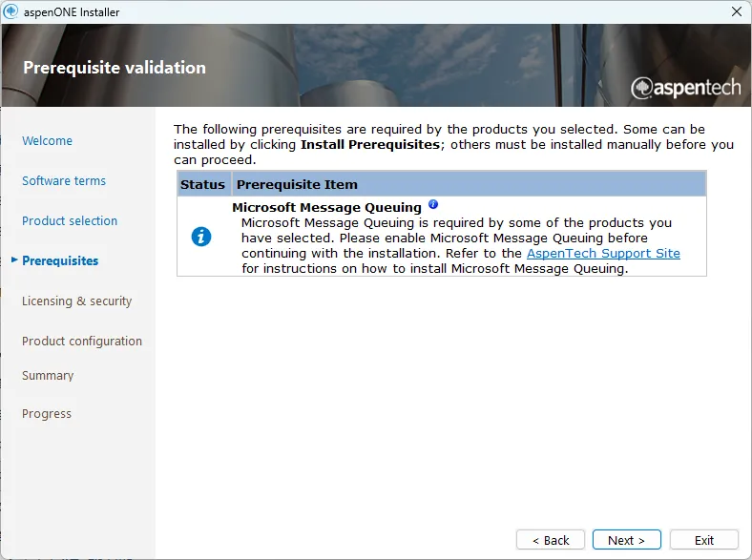Image resolution: width=752 pixels, height=560 pixels.
Task: Click the aspentech logo in the banner
Action: [x=686, y=88]
